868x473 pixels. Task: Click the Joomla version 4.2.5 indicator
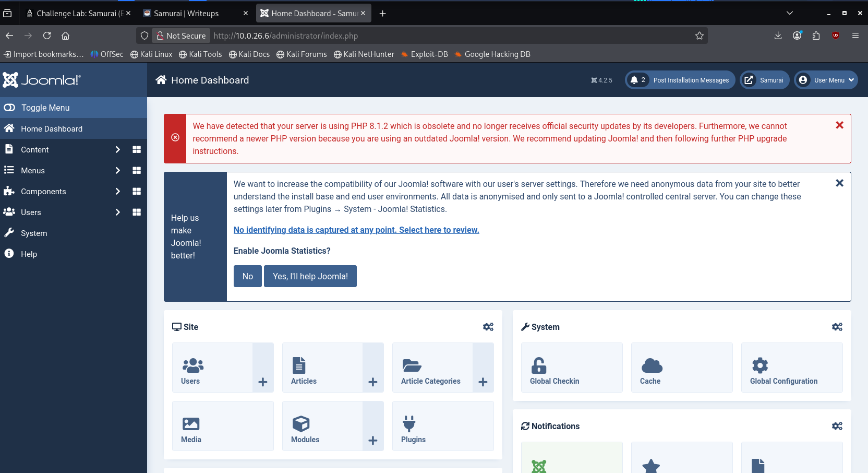tap(601, 80)
